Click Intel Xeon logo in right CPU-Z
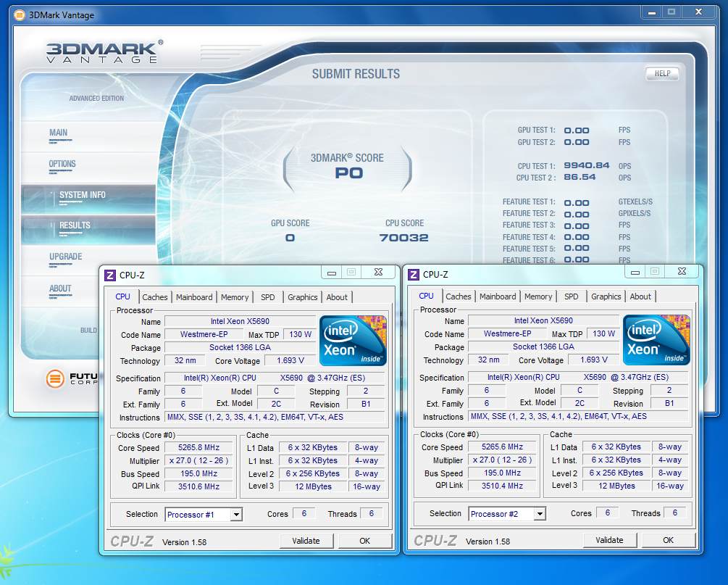The height and width of the screenshot is (585, 728). (656, 340)
